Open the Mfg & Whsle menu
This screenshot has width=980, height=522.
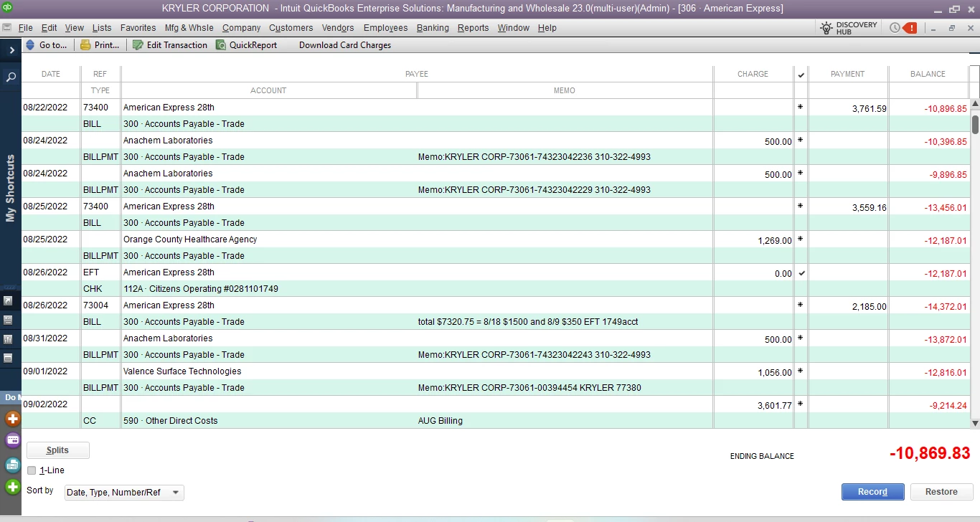click(189, 28)
